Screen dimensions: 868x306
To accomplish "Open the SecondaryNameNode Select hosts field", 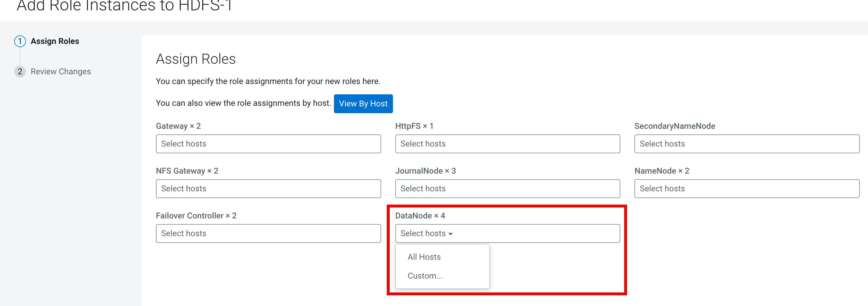I will [x=746, y=144].
